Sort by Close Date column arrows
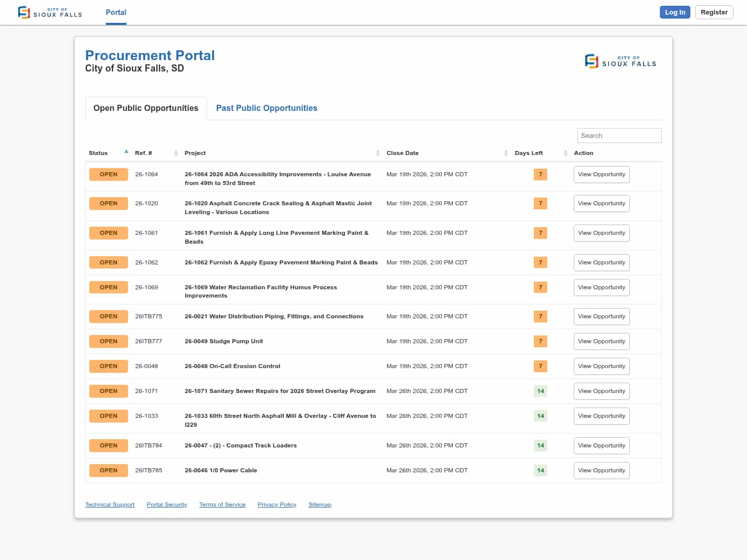Screen dimensions: 747x560 506,153
